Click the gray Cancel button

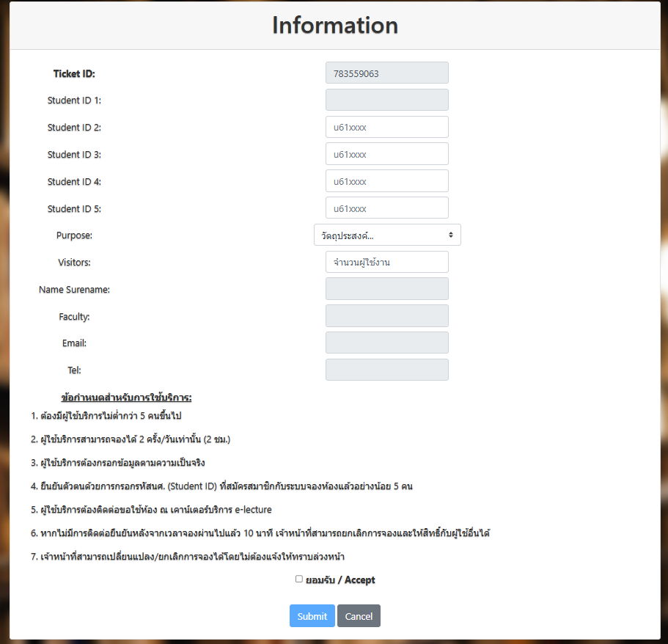point(359,616)
